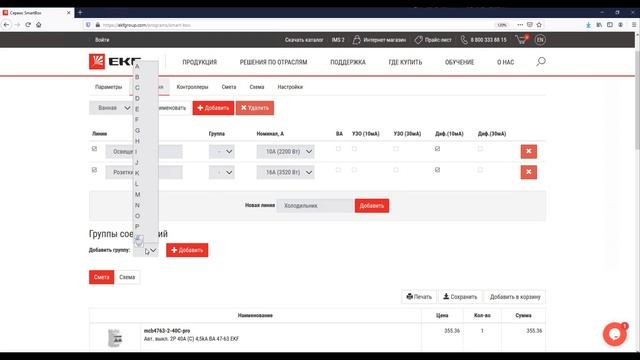Image resolution: width=640 pixels, height=360 pixels.
Task: Open the Параметры tab
Action: (x=109, y=87)
